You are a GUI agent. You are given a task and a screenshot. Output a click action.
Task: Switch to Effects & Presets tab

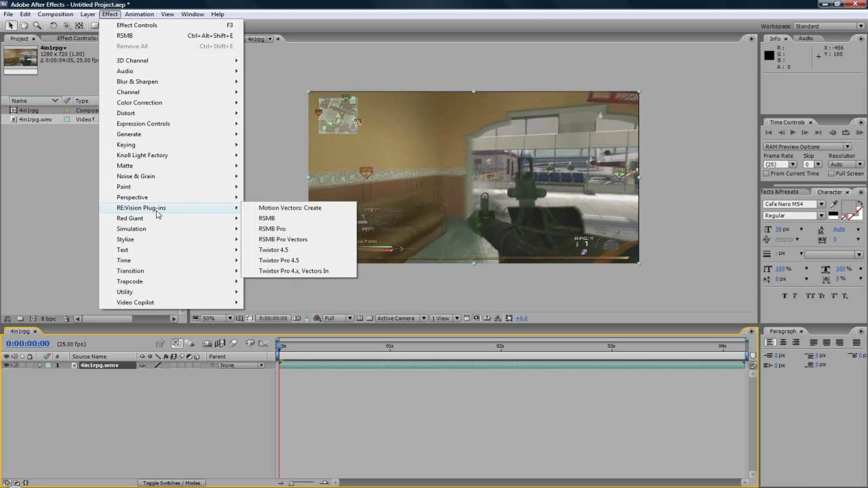click(778, 192)
